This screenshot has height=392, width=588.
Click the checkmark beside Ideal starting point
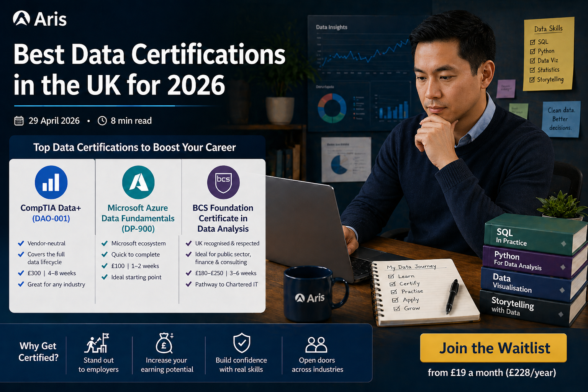(105, 277)
